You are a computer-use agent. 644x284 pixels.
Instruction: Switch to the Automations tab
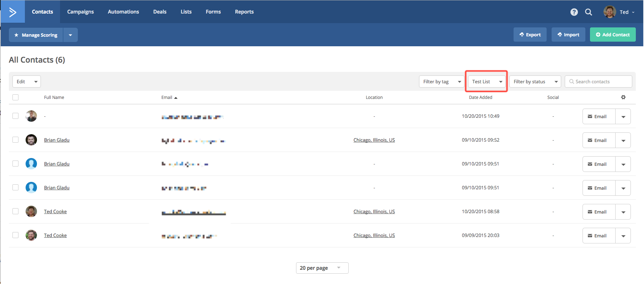(x=123, y=12)
